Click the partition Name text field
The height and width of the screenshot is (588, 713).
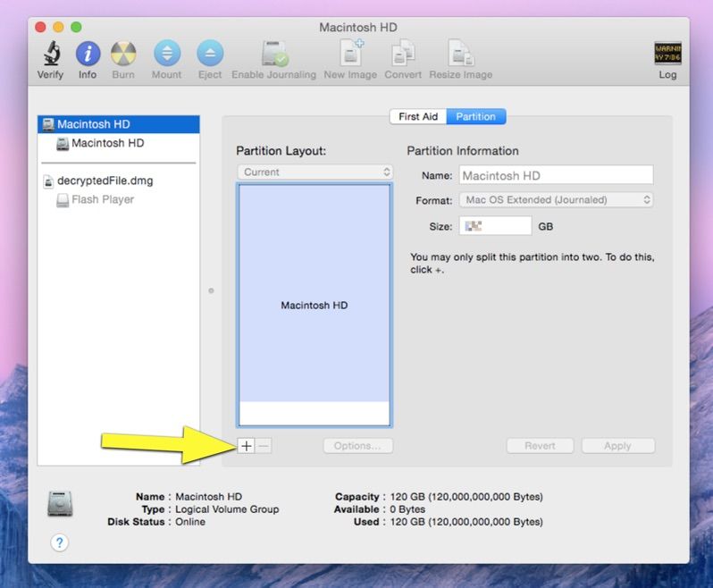point(556,176)
